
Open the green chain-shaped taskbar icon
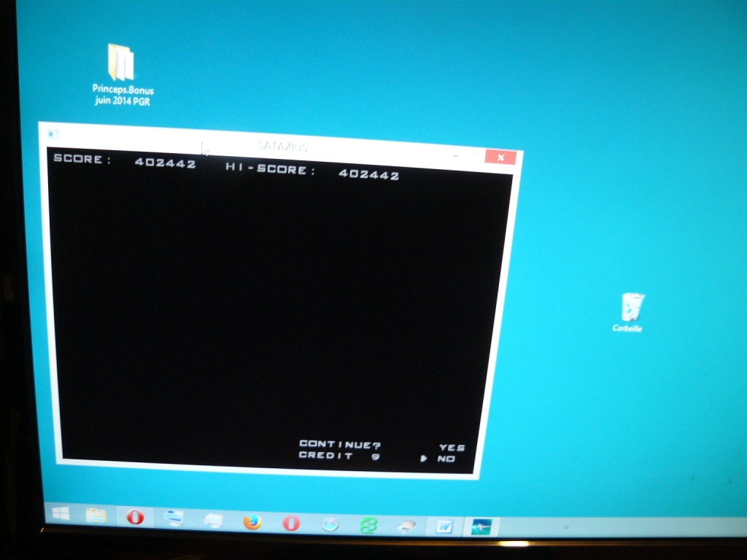(x=368, y=524)
